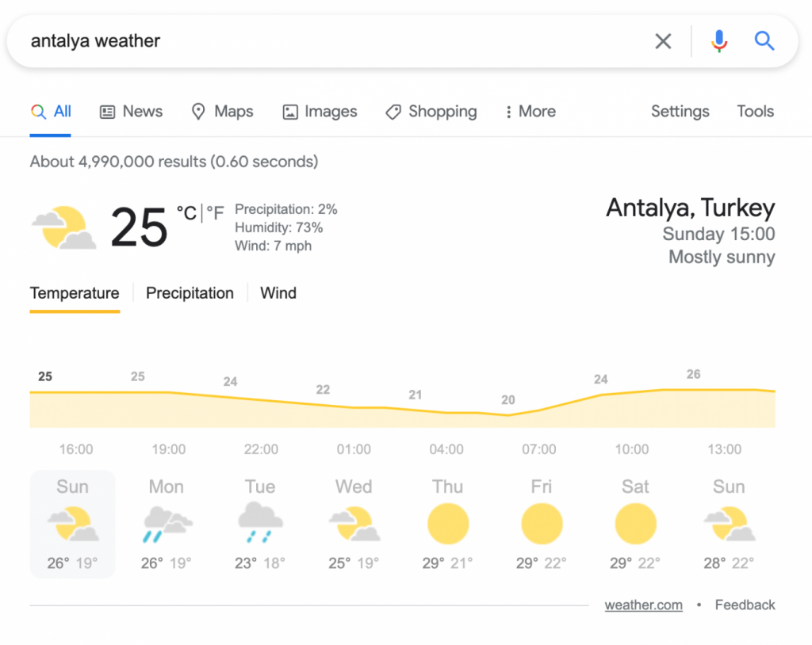Switch to the Precipitation chart tab
Viewport: 812px width, 645px height.
tap(190, 293)
